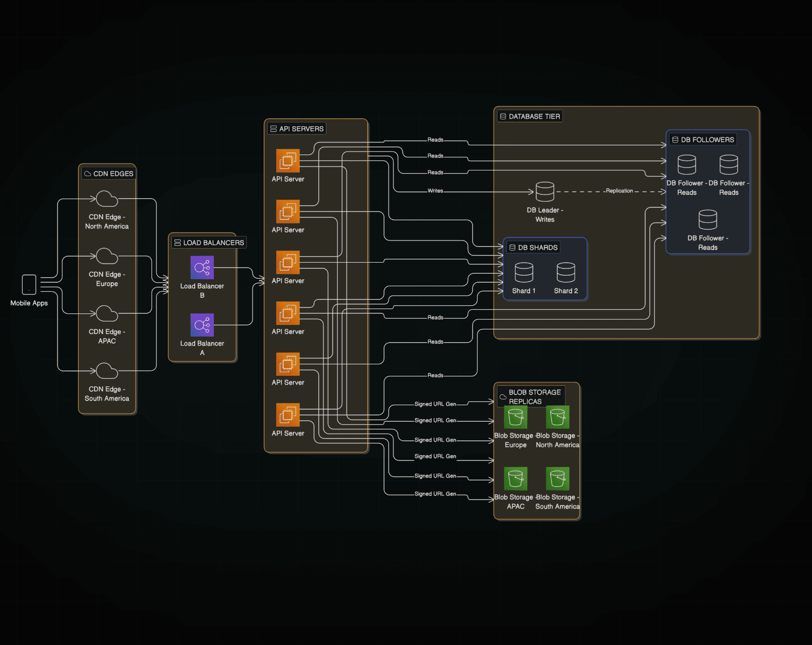Select the "Writes" edge label
The width and height of the screenshot is (812, 645).
435,191
